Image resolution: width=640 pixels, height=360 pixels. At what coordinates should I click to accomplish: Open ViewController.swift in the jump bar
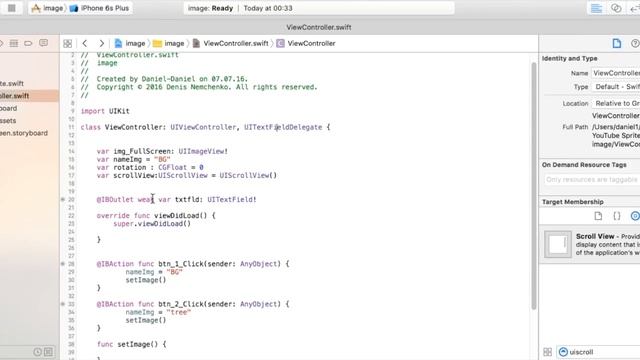[x=231, y=43]
